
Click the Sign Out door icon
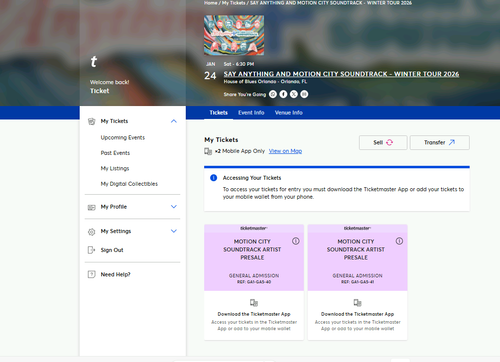pos(91,250)
